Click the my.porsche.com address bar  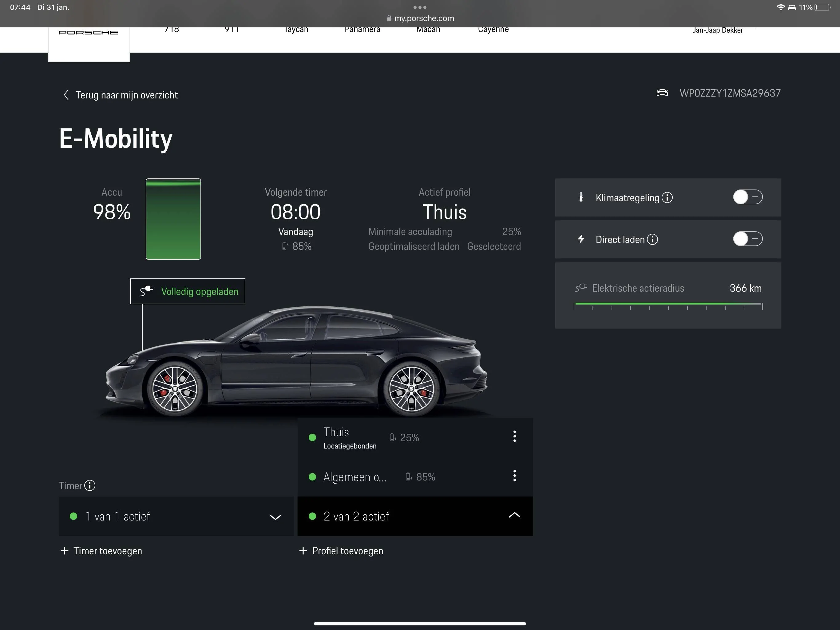[x=420, y=18]
